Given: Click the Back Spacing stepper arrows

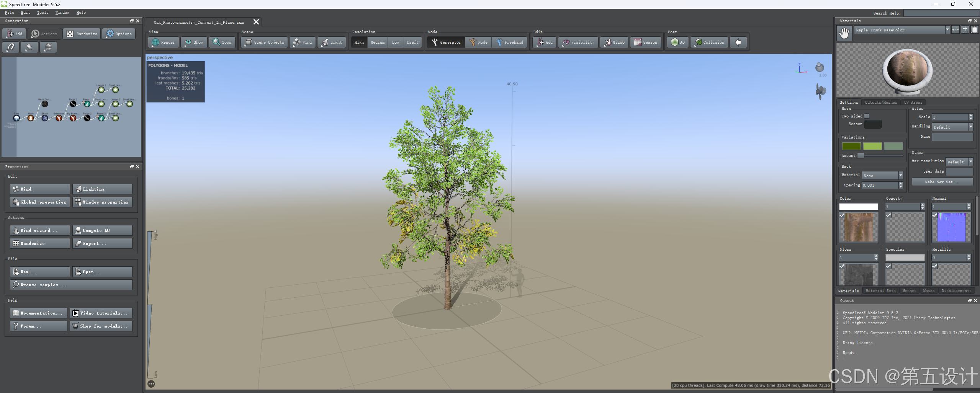Looking at the screenshot, I should click(901, 185).
